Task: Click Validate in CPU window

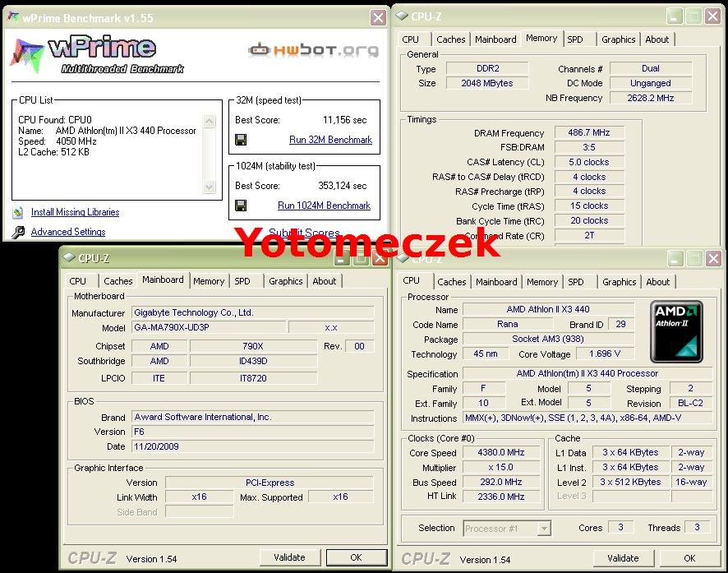Action: click(x=623, y=558)
